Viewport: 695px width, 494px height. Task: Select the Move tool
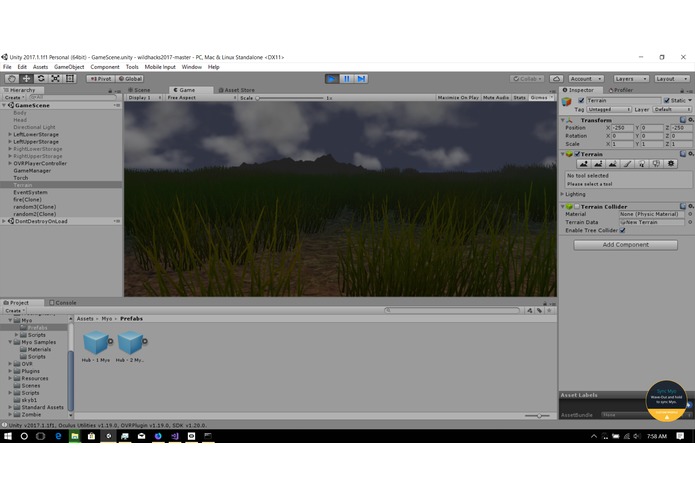coord(27,78)
